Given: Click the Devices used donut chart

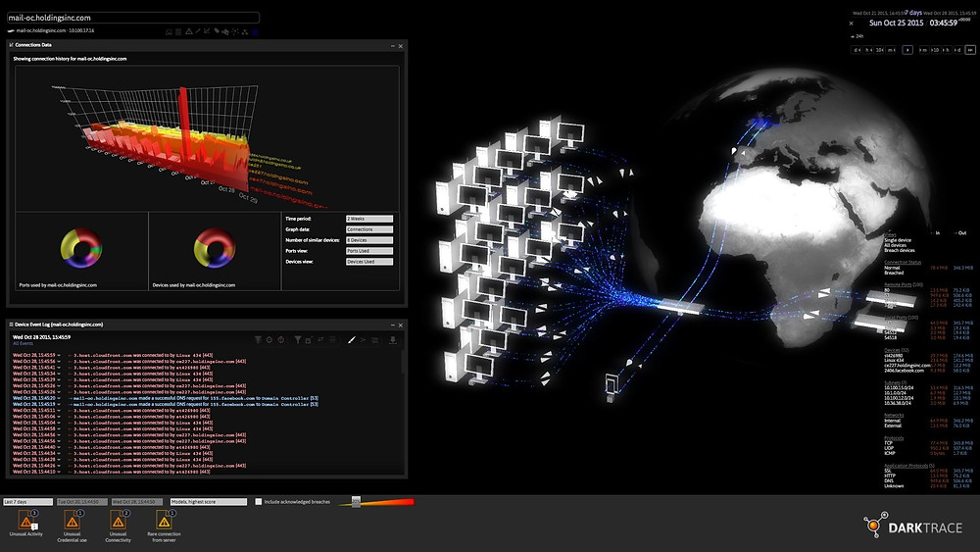Looking at the screenshot, I should pos(215,247).
